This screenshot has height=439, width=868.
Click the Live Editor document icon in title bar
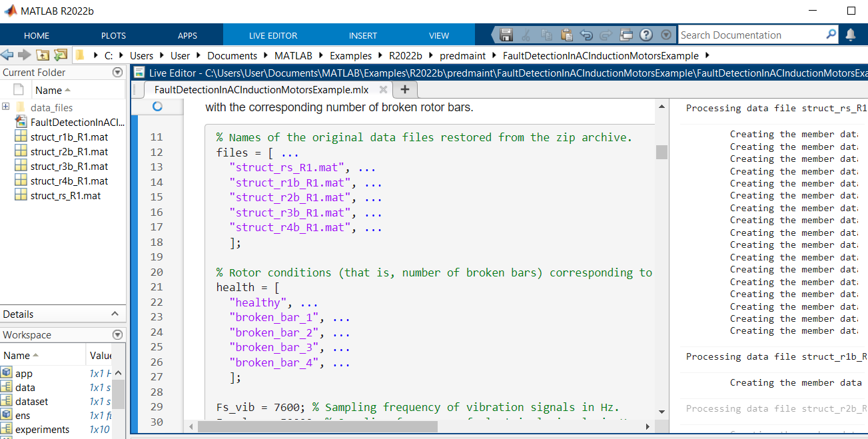pos(139,73)
